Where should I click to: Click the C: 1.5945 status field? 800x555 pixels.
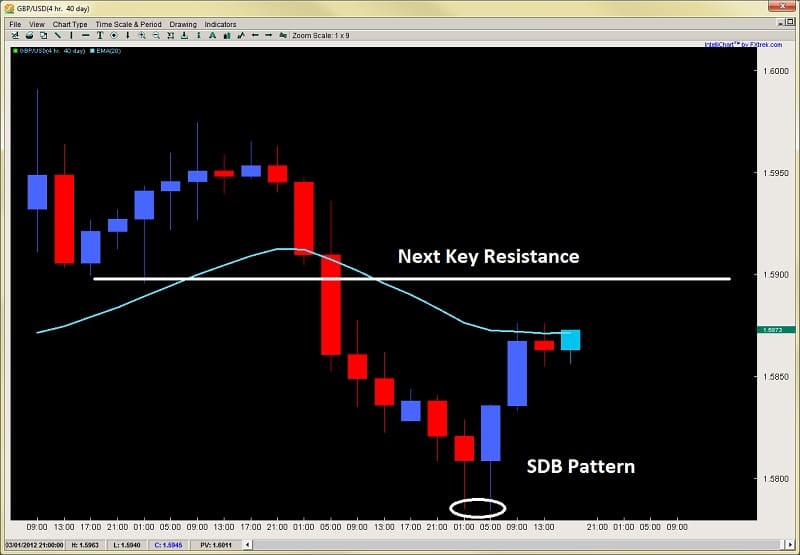[168, 545]
